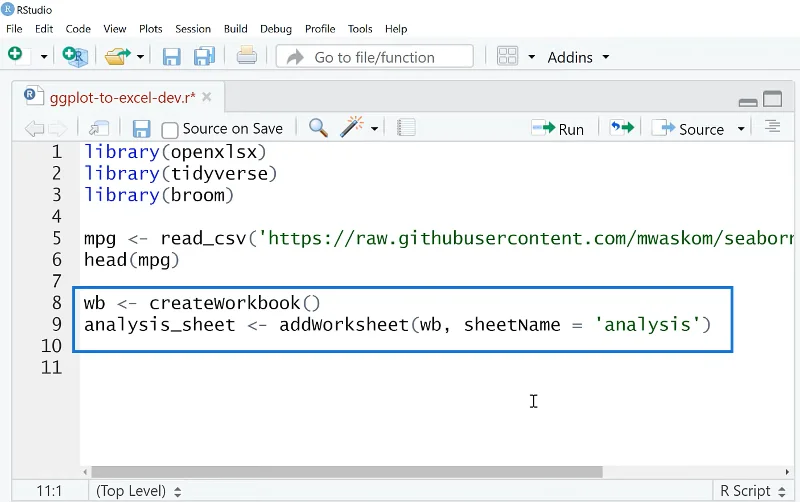The height and width of the screenshot is (502, 800).
Task: Click the main toolbar Save icon
Action: pyautogui.click(x=171, y=57)
